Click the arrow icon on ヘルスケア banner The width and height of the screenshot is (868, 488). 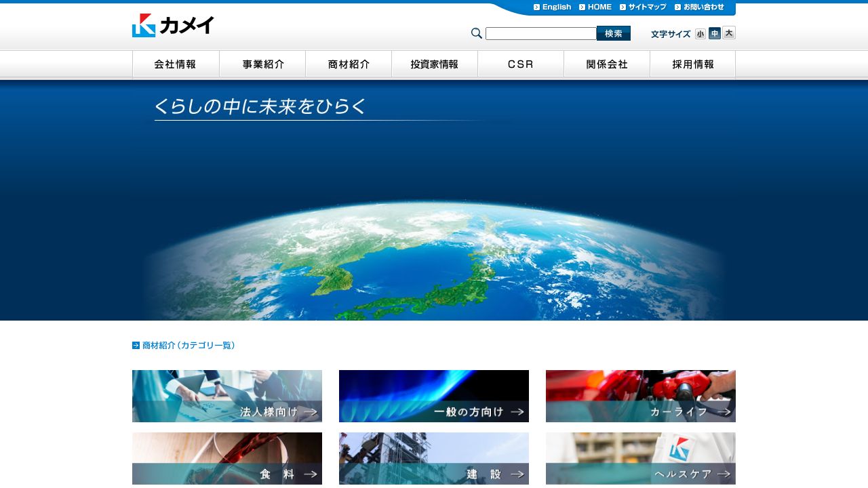click(724, 474)
